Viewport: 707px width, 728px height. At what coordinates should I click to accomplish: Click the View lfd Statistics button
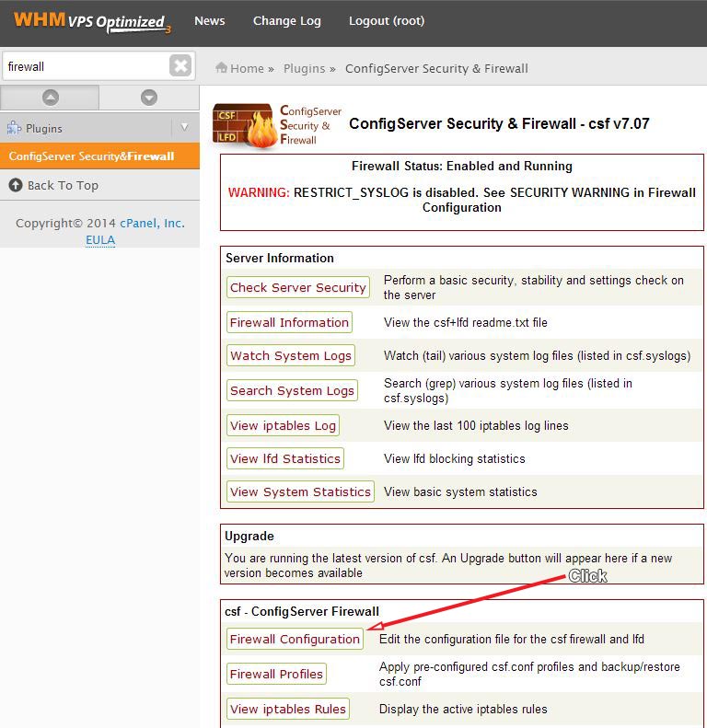coord(285,458)
